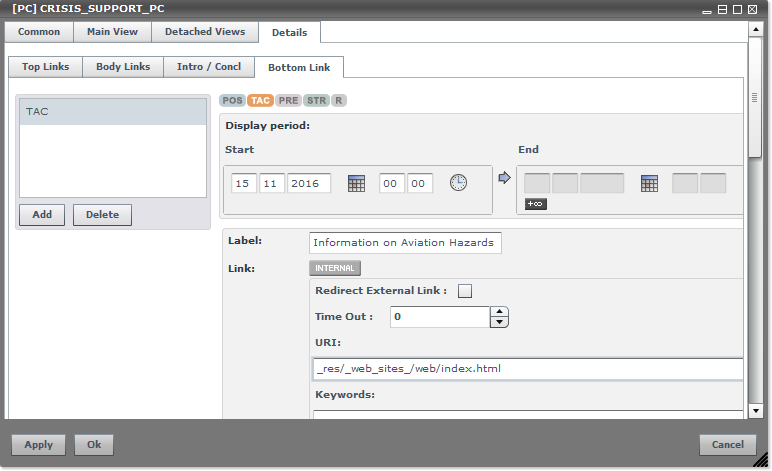Select the orange TAC badge
772x471 pixels.
[x=260, y=100]
